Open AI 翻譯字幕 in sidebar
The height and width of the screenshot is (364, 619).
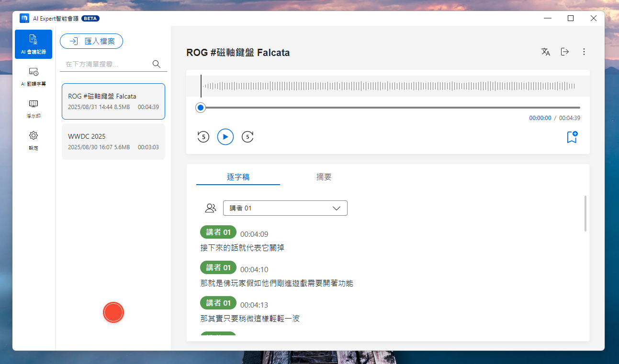[34, 77]
